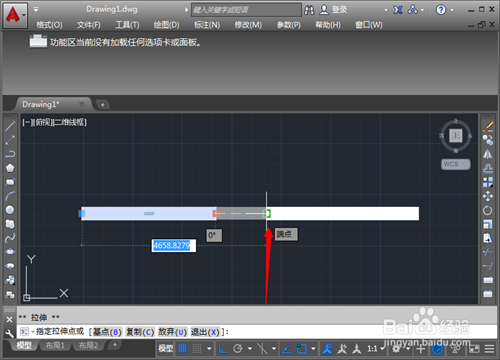Select the Spline tool

(10, 238)
